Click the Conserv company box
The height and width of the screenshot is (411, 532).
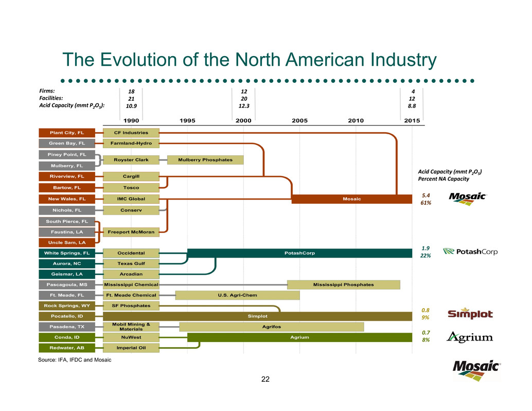click(131, 210)
